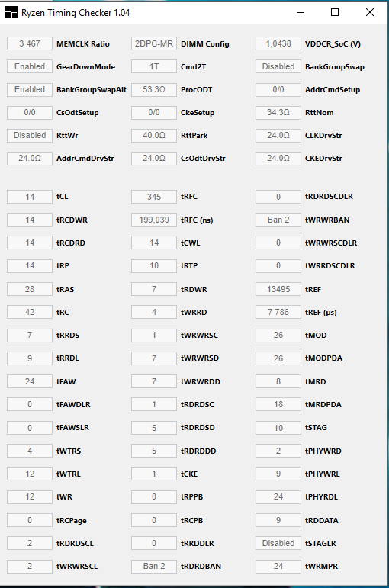389x588 pixels.
Task: Minimize the Ryzen Timing Checker window
Action: click(300, 12)
